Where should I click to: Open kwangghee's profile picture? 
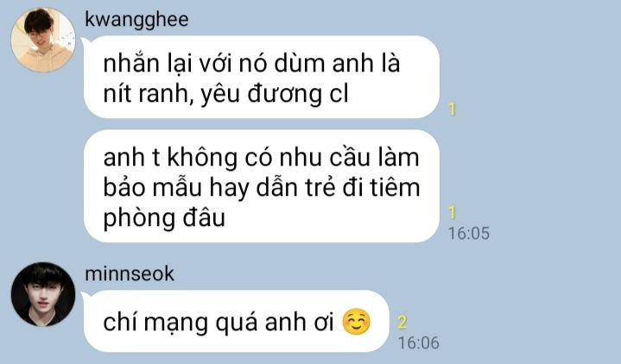(43, 40)
